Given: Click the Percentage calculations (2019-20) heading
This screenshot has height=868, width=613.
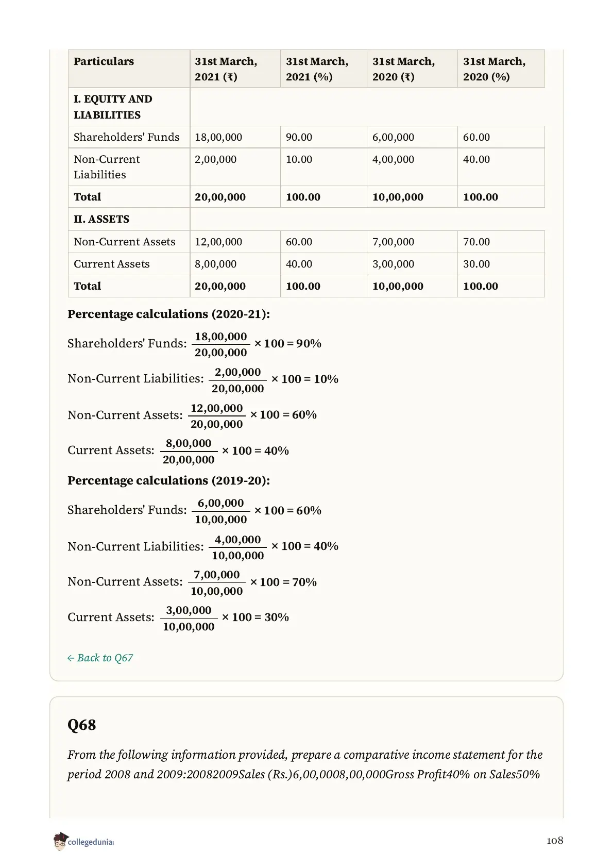Looking at the screenshot, I should coord(168,480).
